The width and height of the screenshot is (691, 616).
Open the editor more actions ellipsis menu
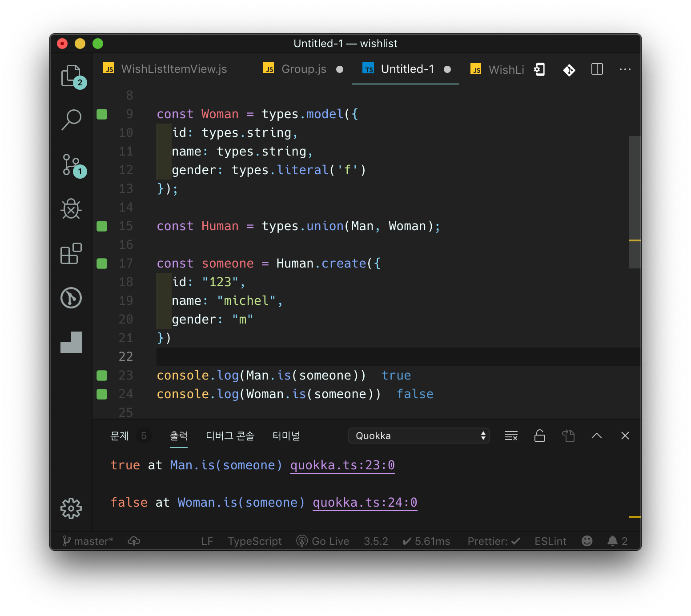click(625, 69)
